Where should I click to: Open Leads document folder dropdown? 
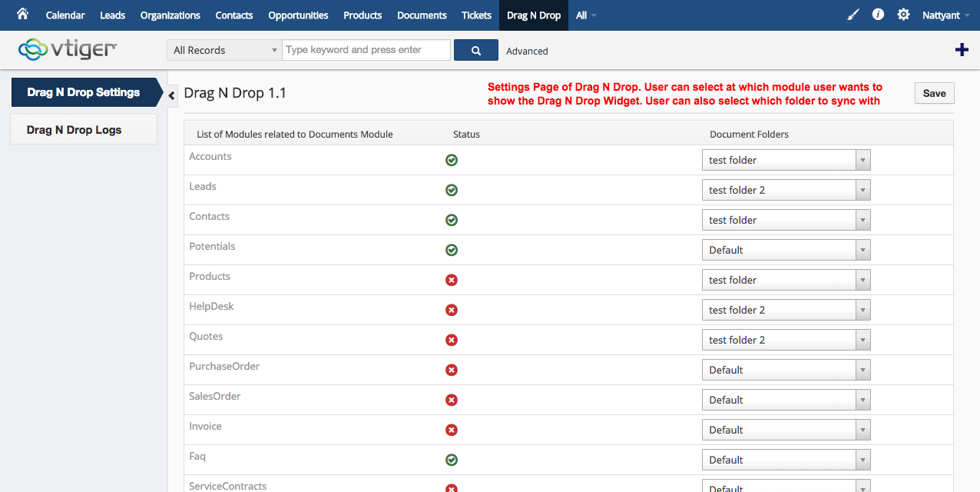point(786,190)
